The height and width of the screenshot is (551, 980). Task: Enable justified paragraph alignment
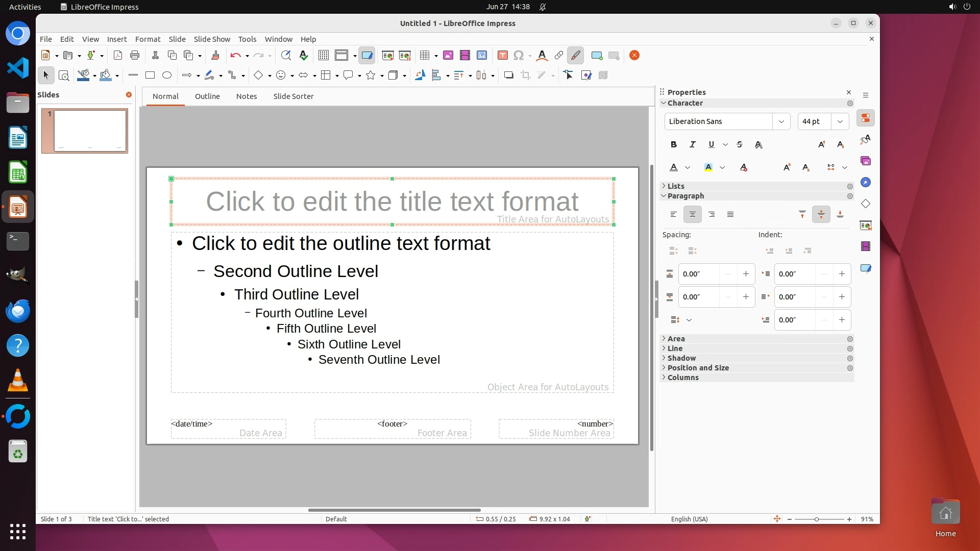[x=730, y=215]
